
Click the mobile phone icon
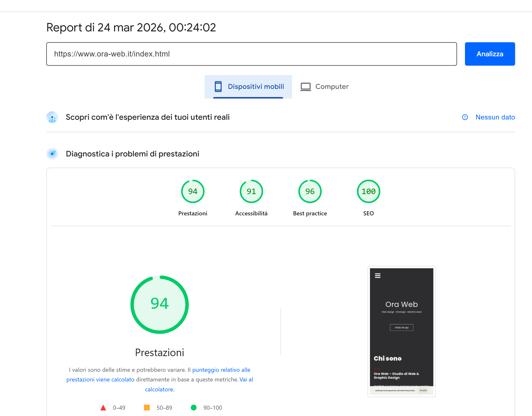pyautogui.click(x=218, y=87)
